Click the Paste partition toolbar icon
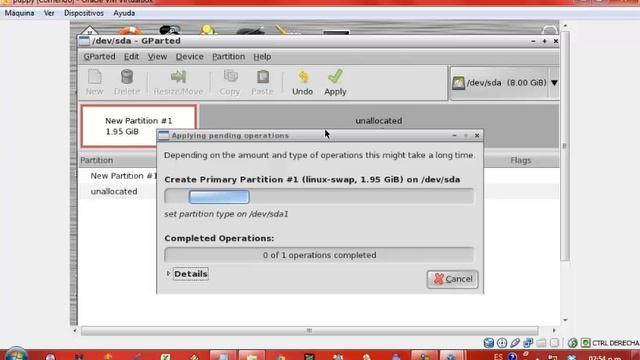 tap(262, 76)
